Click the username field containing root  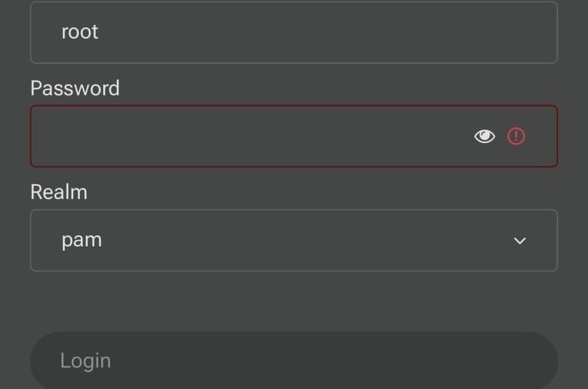point(293,32)
